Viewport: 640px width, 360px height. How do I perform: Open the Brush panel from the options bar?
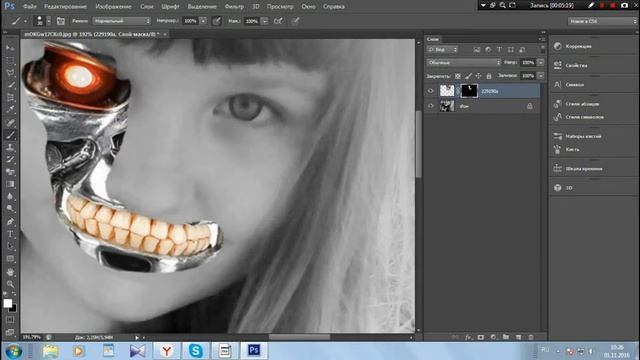[61, 21]
